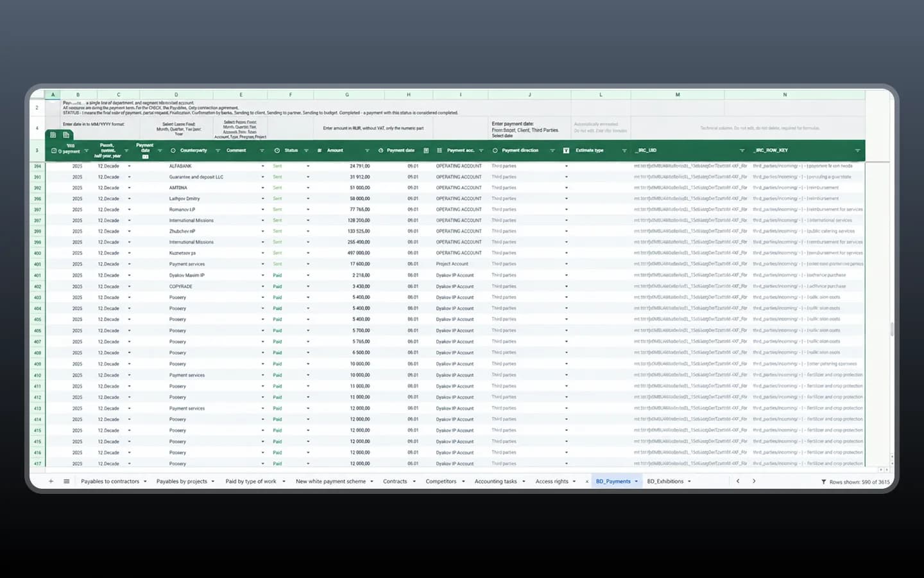Click Project Account payment cell
924x578 pixels.
click(x=452, y=264)
